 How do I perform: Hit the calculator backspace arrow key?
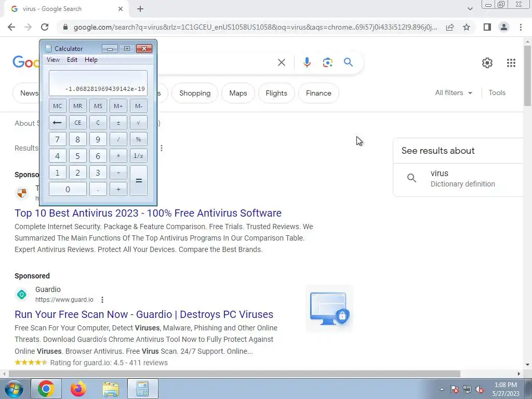point(57,123)
